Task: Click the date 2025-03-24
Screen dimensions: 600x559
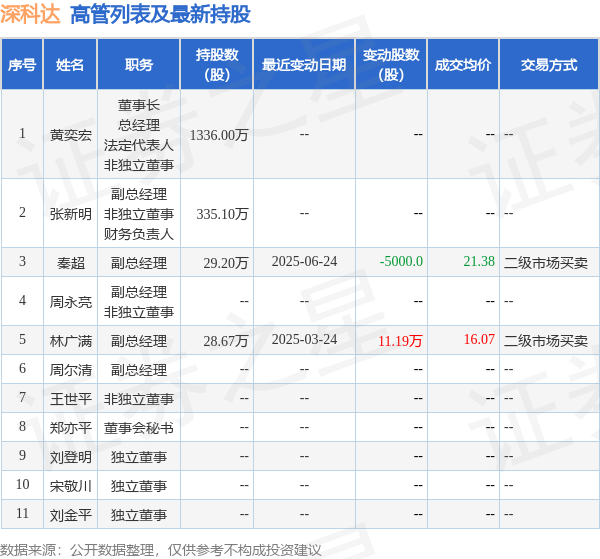Action: [x=304, y=339]
